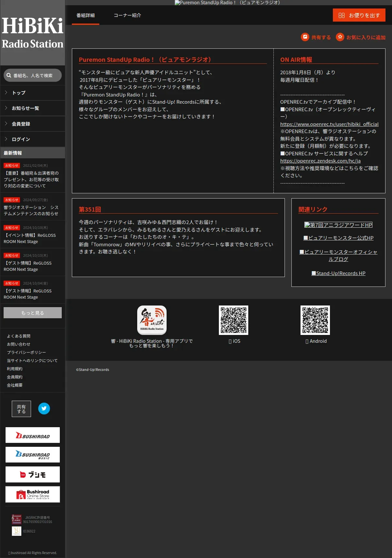
Task: Click the もっと見る button
Action: [x=33, y=313]
